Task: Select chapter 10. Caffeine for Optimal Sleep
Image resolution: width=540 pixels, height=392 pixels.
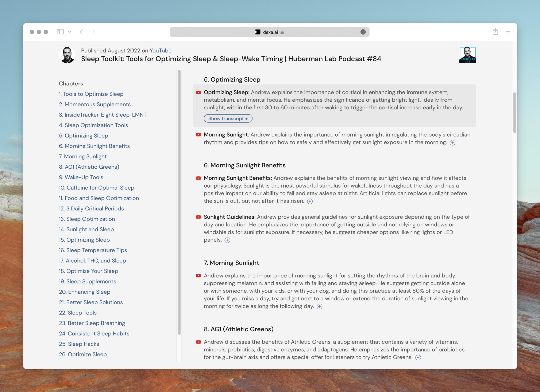Action: click(x=96, y=188)
